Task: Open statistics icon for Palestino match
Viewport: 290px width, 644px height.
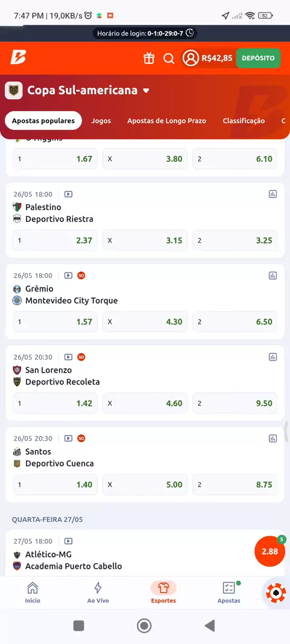Action: click(x=272, y=194)
